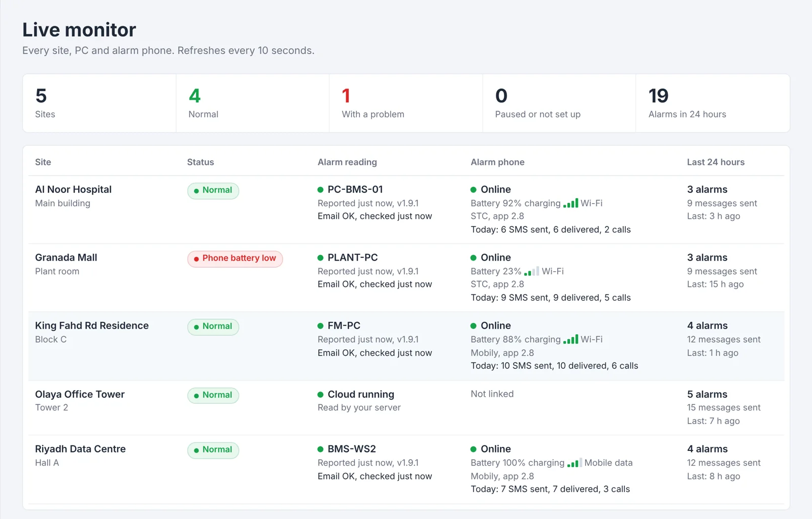Viewport: 812px width, 519px height.
Task: Click the red Phone battery low badge
Action: pyautogui.click(x=235, y=258)
